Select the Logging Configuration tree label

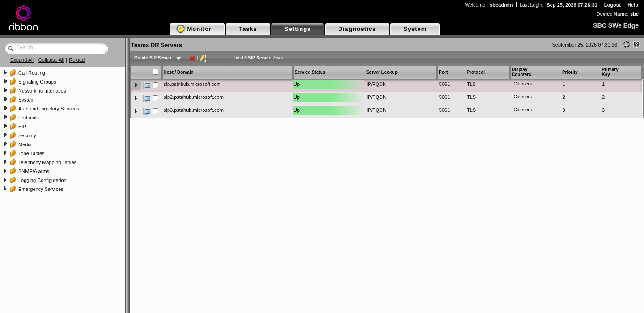click(42, 180)
